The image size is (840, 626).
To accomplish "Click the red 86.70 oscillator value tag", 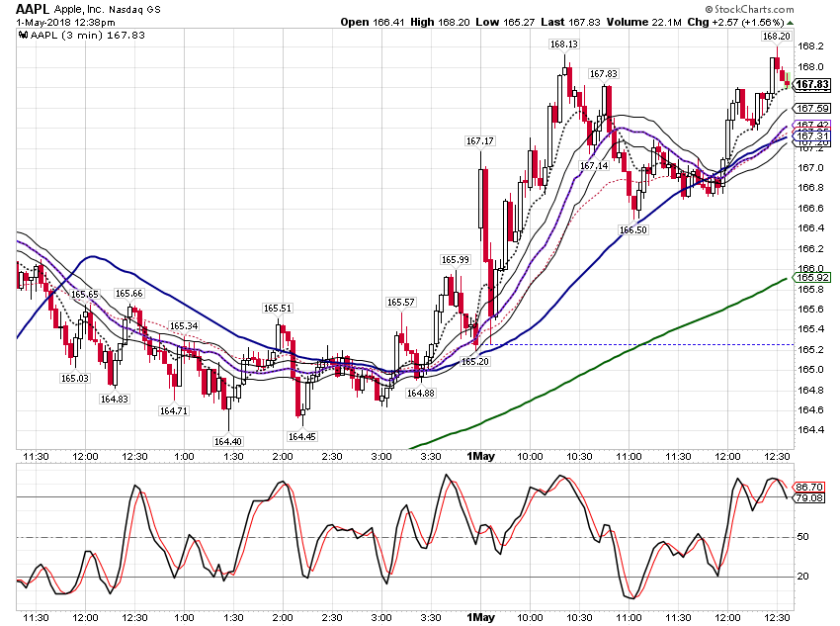I will click(809, 488).
